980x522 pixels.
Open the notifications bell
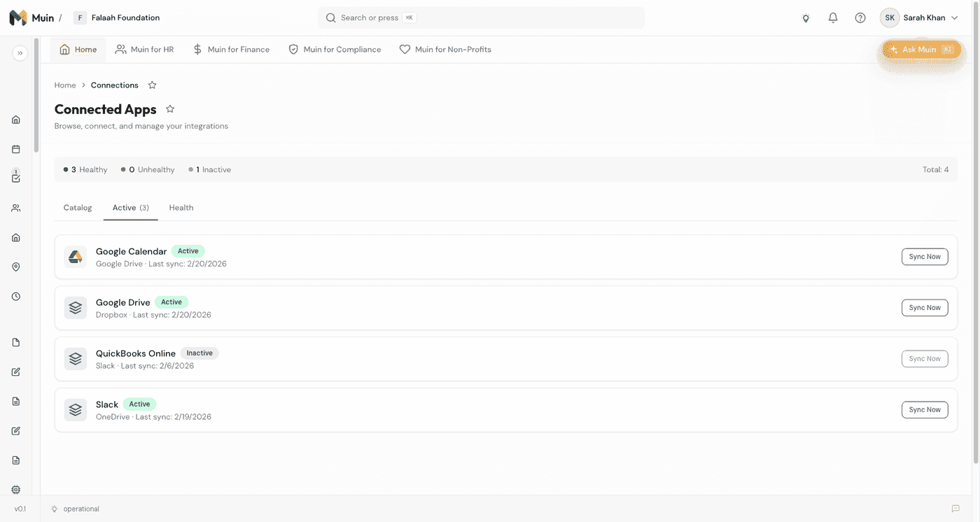point(833,18)
